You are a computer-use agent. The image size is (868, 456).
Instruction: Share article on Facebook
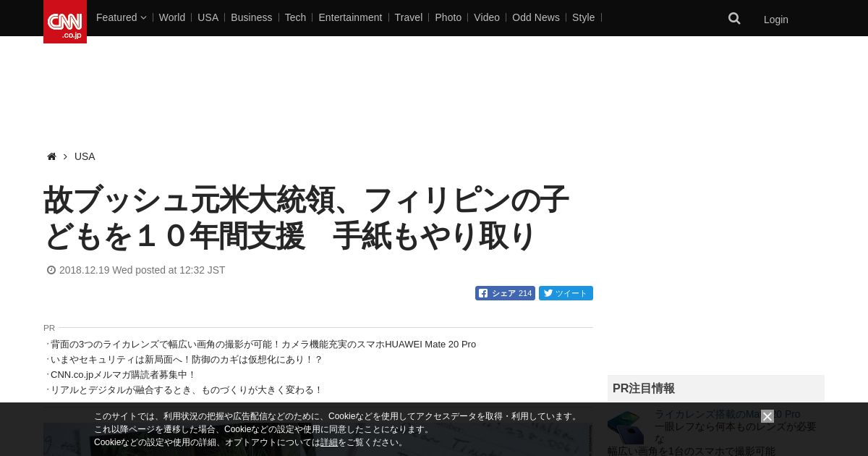click(x=505, y=293)
